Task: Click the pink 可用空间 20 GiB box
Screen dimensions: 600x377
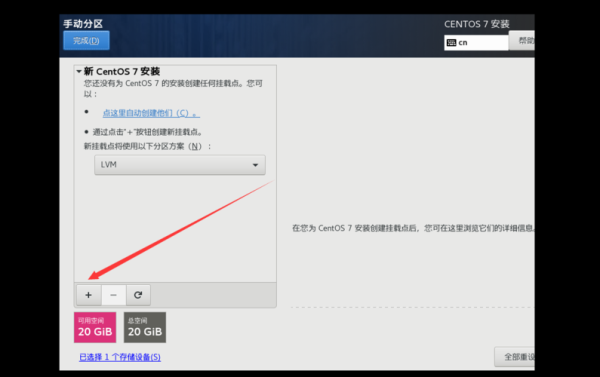Action: click(x=95, y=327)
